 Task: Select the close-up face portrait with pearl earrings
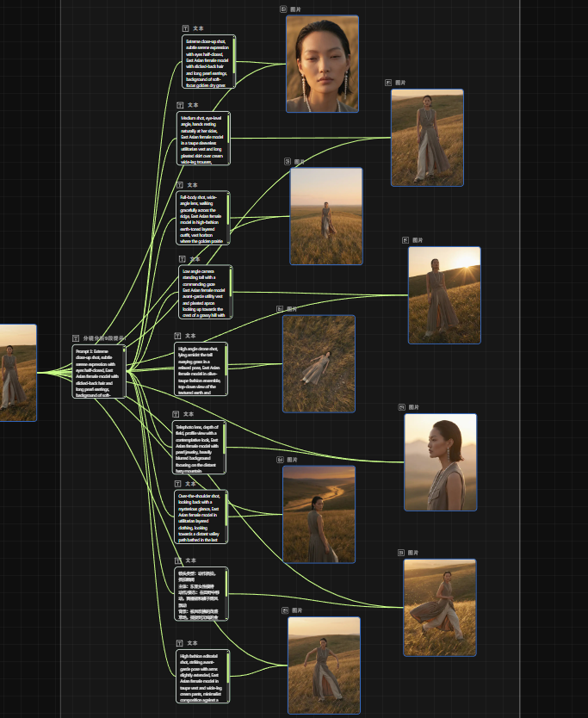322,64
